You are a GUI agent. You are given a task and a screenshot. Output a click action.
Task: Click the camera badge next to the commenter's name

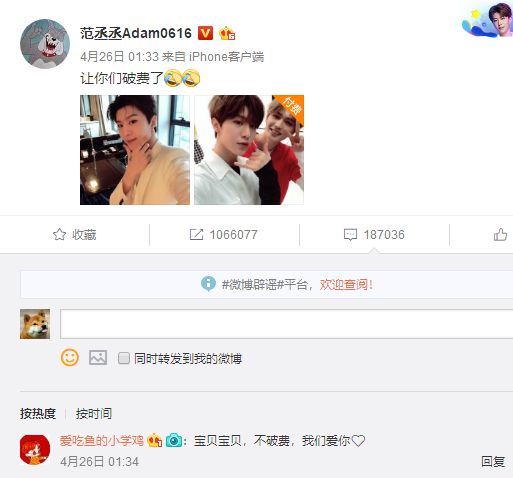click(x=174, y=441)
